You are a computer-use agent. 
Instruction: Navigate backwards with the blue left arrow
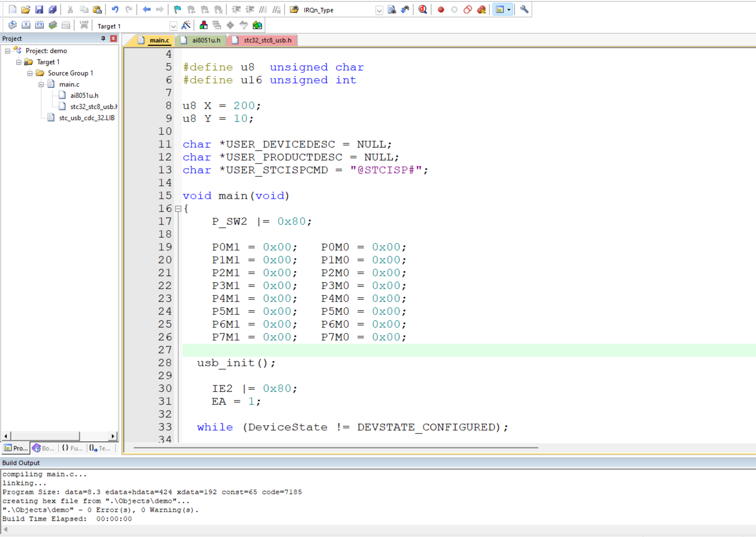[x=147, y=10]
